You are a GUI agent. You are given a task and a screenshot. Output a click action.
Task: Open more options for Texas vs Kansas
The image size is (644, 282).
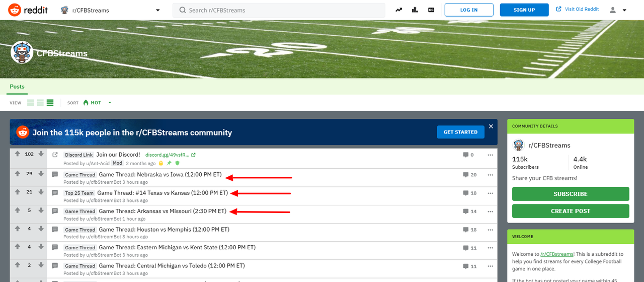pos(490,193)
